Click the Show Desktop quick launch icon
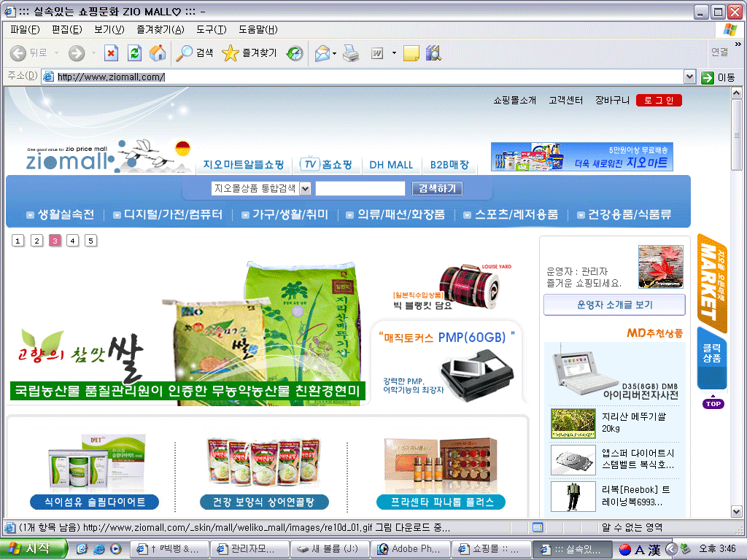The height and width of the screenshot is (560, 747). pos(82,549)
